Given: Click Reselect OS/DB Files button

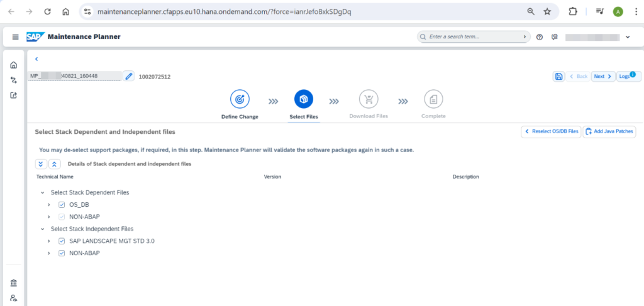Looking at the screenshot, I should pyautogui.click(x=551, y=132).
